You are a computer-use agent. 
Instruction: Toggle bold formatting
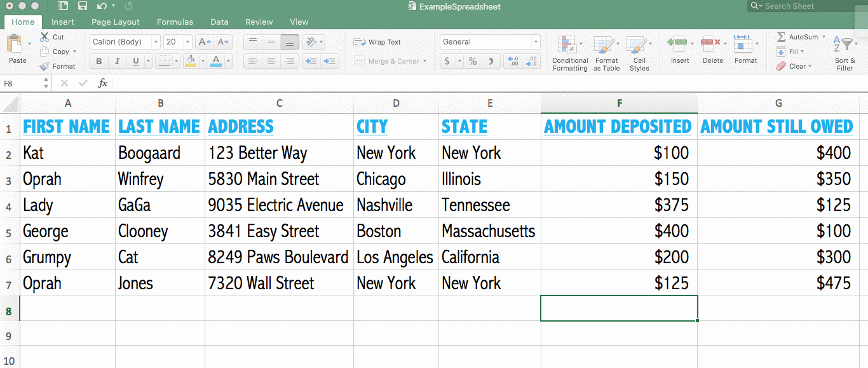(x=98, y=61)
